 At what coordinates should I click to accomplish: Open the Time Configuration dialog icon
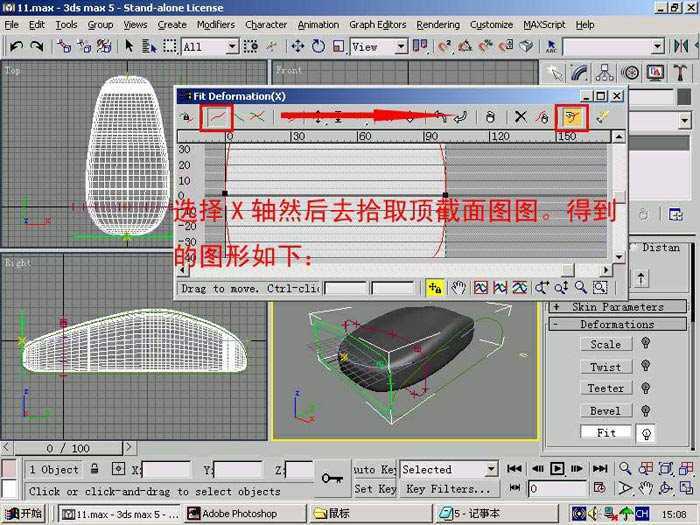pos(600,488)
